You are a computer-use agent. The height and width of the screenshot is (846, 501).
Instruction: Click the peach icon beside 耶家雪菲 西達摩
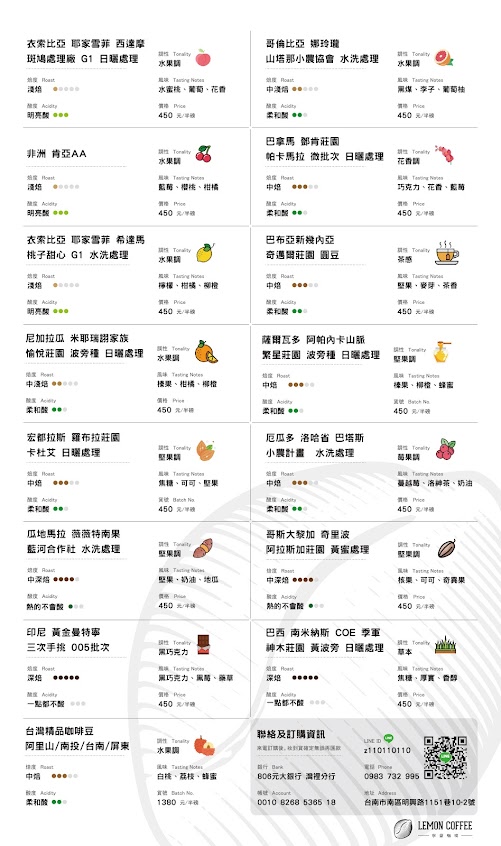[x=203, y=57]
